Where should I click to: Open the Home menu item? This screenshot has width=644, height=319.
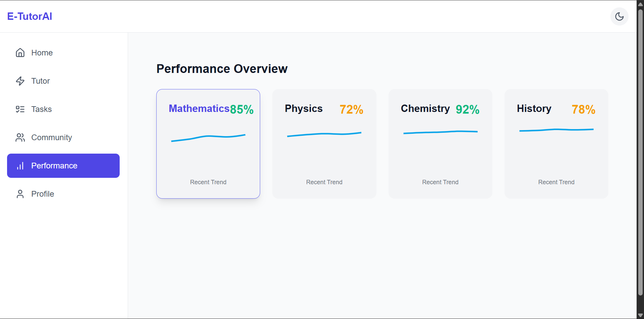42,53
